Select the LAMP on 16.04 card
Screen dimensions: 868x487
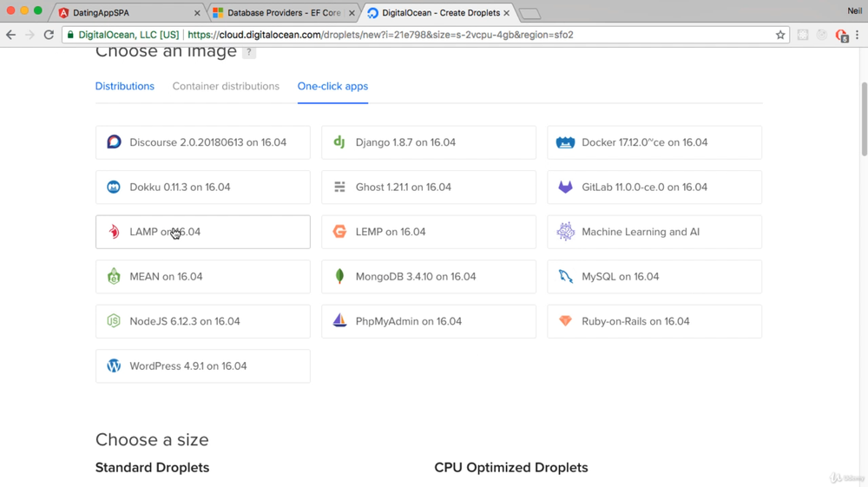[x=202, y=232]
